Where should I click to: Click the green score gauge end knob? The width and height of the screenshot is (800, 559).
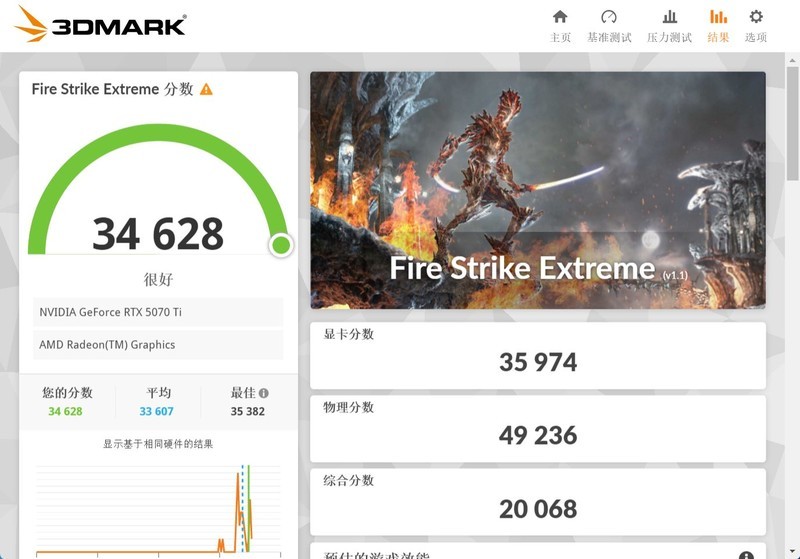click(281, 245)
